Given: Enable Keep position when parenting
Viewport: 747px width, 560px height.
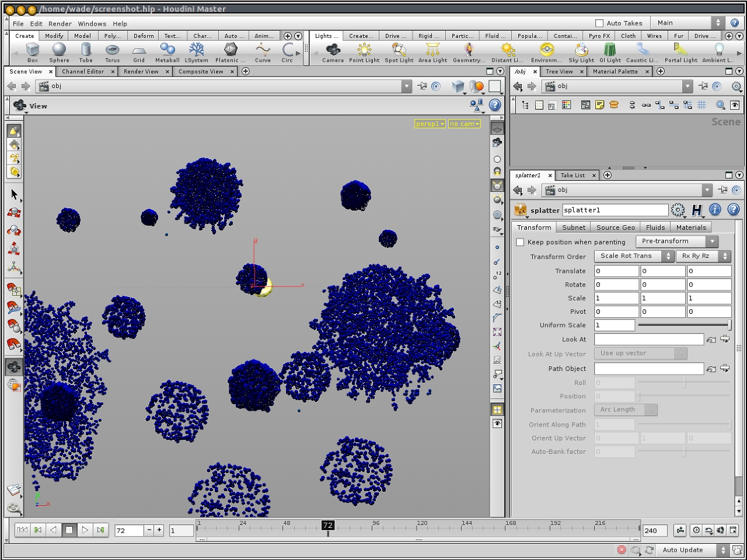Looking at the screenshot, I should [x=520, y=242].
